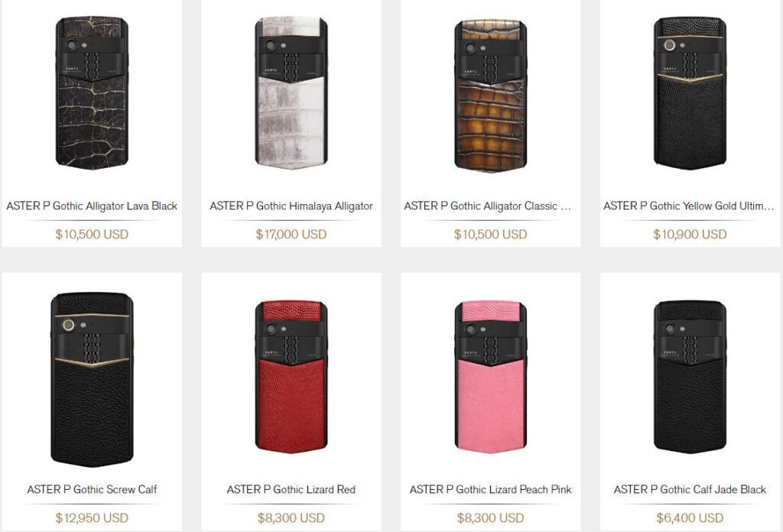View the Calf Jade Black phone image
This screenshot has height=532, width=783.
point(690,377)
